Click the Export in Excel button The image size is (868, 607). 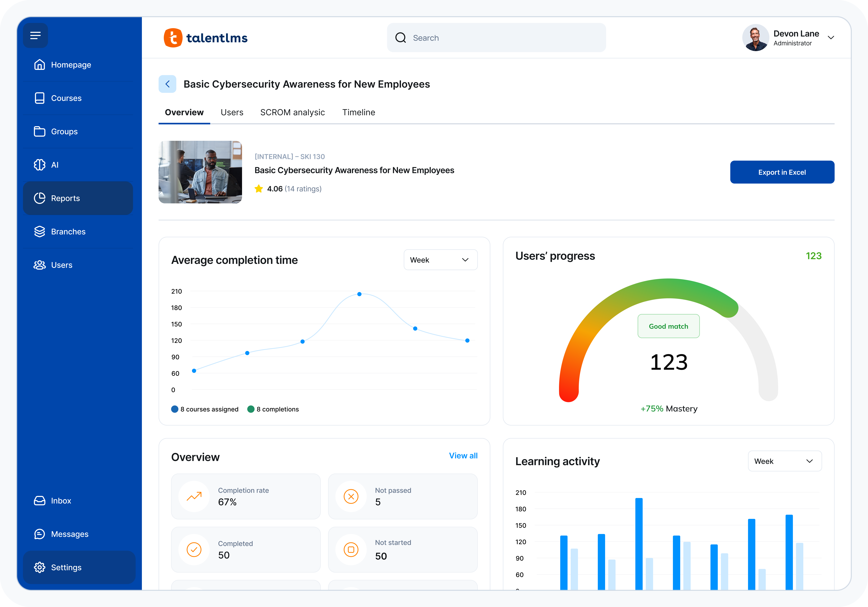[782, 172]
